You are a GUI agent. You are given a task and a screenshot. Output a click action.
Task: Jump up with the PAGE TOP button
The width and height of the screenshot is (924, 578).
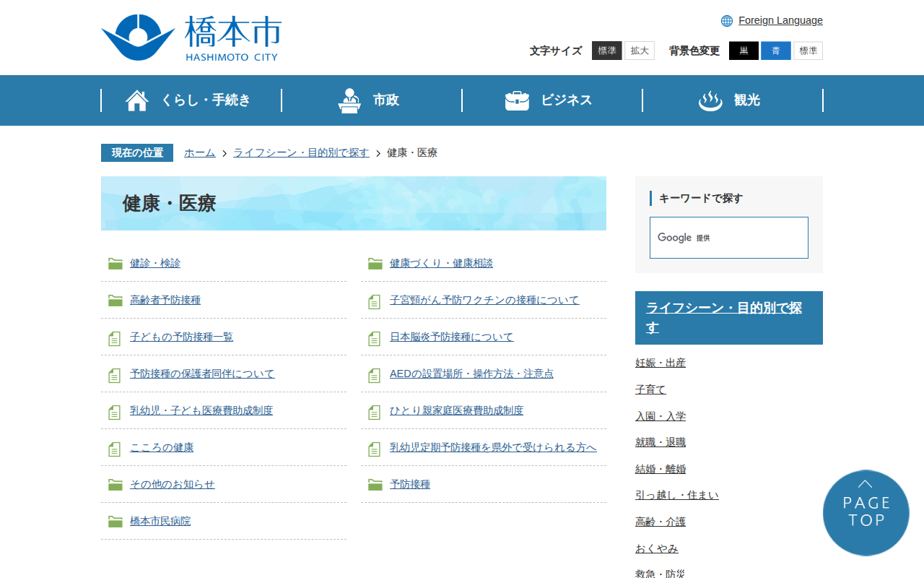(x=866, y=512)
